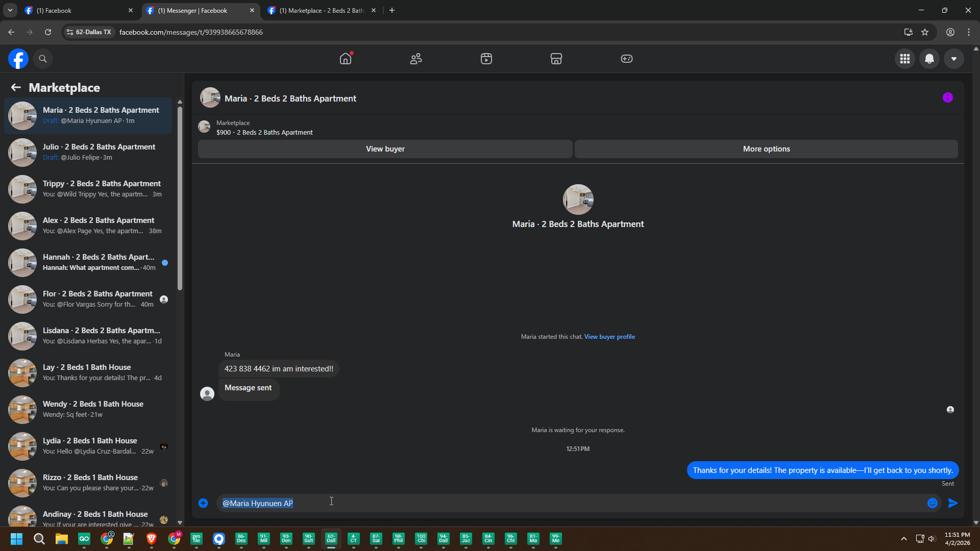The width and height of the screenshot is (980, 551).
Task: Open a new browser tab
Action: click(x=392, y=10)
